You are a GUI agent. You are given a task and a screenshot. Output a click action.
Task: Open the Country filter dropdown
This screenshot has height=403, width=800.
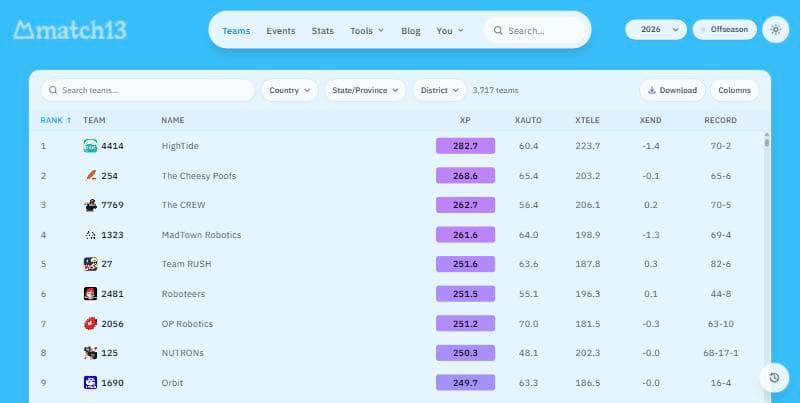(289, 90)
